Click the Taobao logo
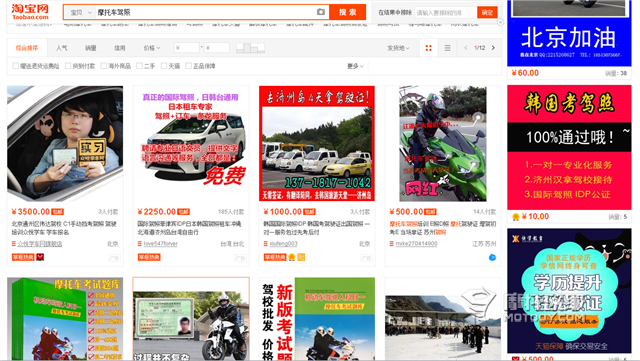This screenshot has height=361, width=640. coord(30,11)
